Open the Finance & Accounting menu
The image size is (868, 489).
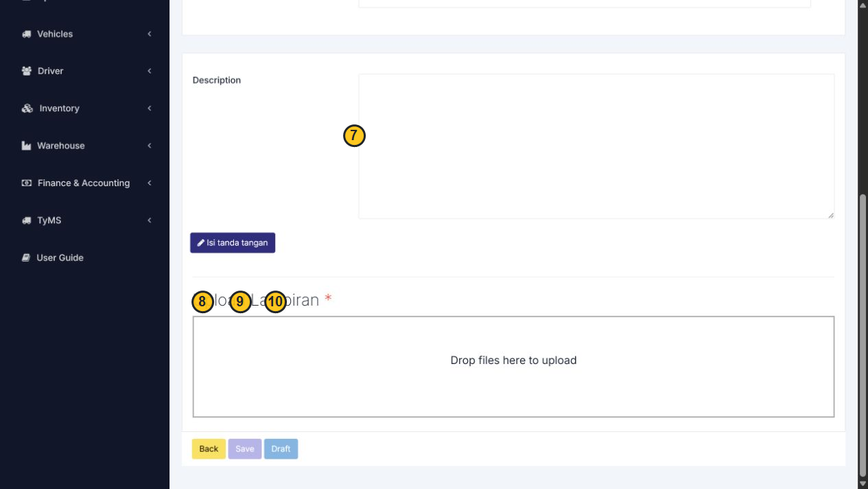coord(84,183)
